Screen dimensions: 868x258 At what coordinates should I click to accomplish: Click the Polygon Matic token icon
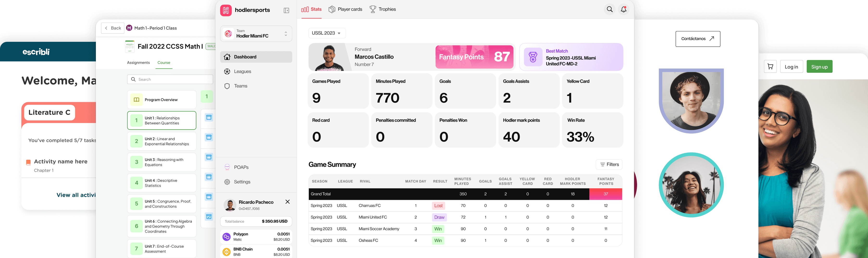[x=226, y=237]
